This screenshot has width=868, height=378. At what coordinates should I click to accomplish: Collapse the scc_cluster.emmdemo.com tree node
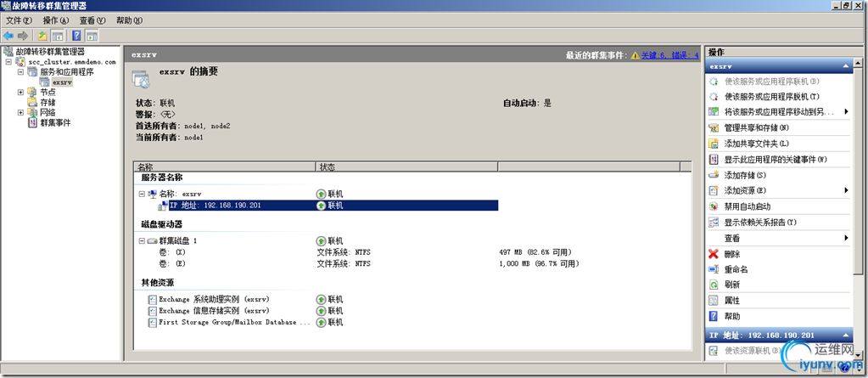pos(9,62)
